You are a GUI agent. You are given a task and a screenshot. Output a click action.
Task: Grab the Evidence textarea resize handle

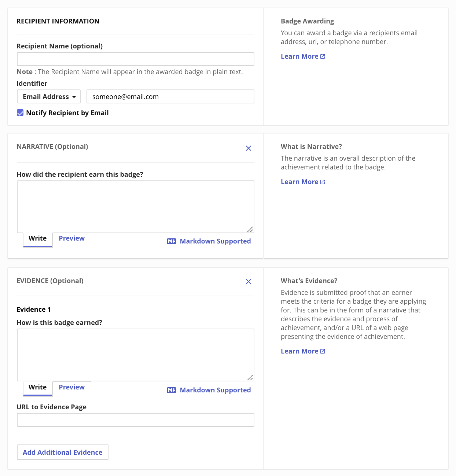(x=250, y=377)
